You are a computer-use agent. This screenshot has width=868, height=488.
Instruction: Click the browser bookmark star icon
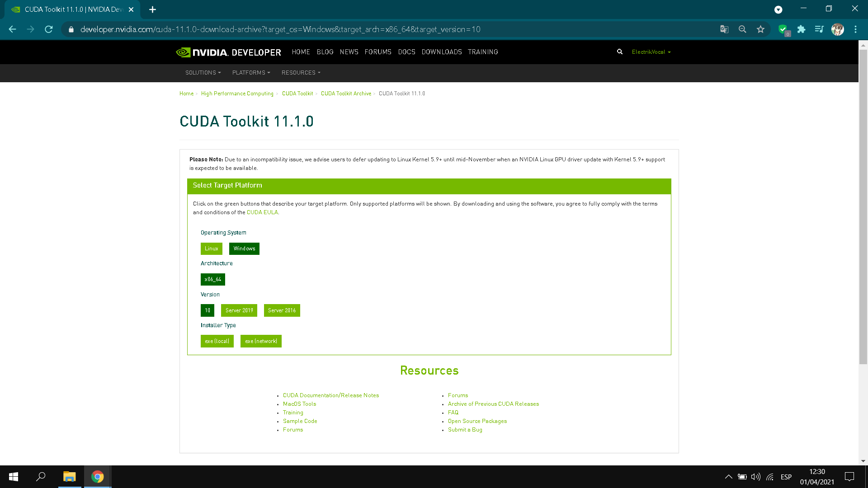761,29
